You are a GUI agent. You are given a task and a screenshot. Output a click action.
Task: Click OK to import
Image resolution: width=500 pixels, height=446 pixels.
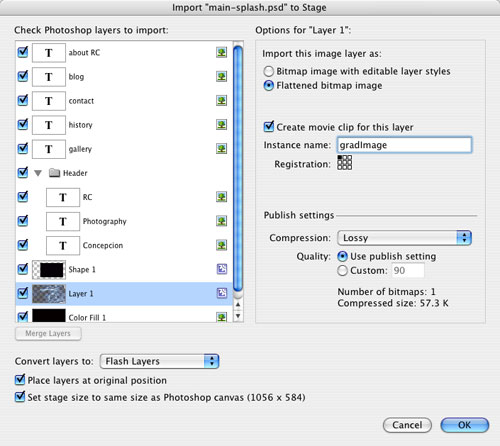[x=465, y=425]
